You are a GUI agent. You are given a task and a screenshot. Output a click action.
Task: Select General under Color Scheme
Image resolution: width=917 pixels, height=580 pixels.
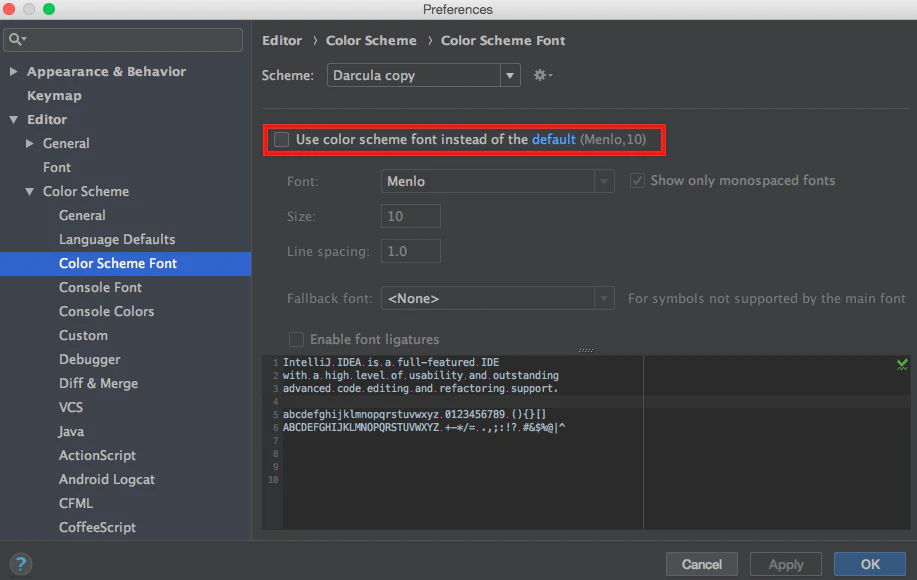click(82, 215)
